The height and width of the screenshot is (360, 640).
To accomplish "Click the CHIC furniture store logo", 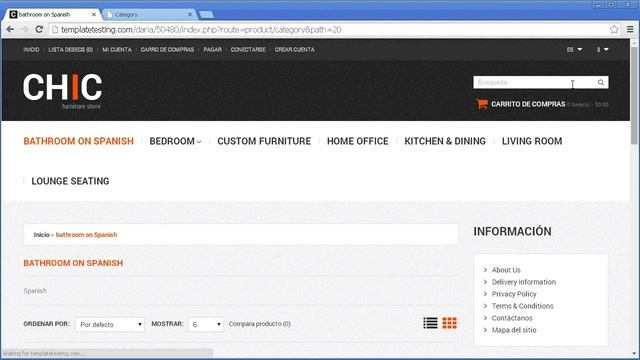I will point(62,91).
